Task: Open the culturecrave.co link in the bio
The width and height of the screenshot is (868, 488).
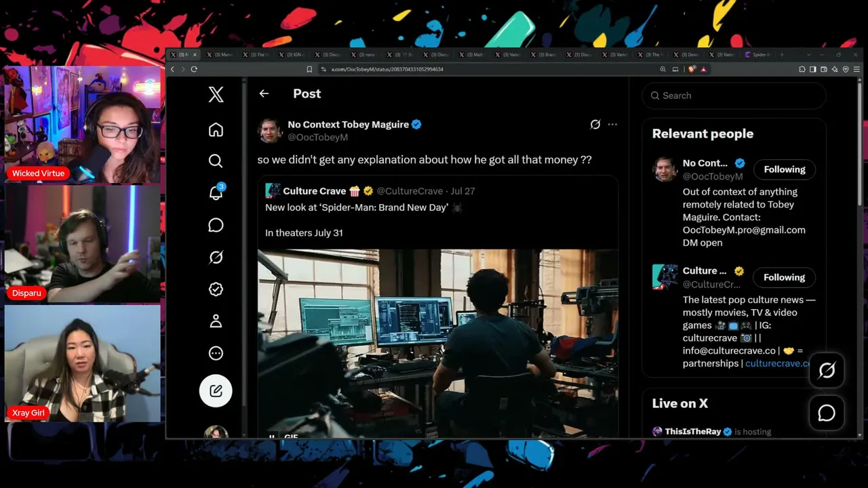Action: tap(778, 363)
